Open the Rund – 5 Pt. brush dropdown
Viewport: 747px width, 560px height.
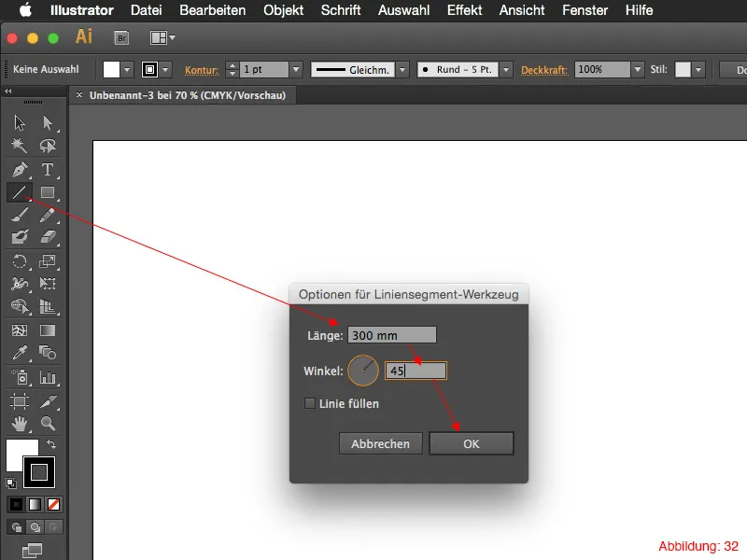506,69
